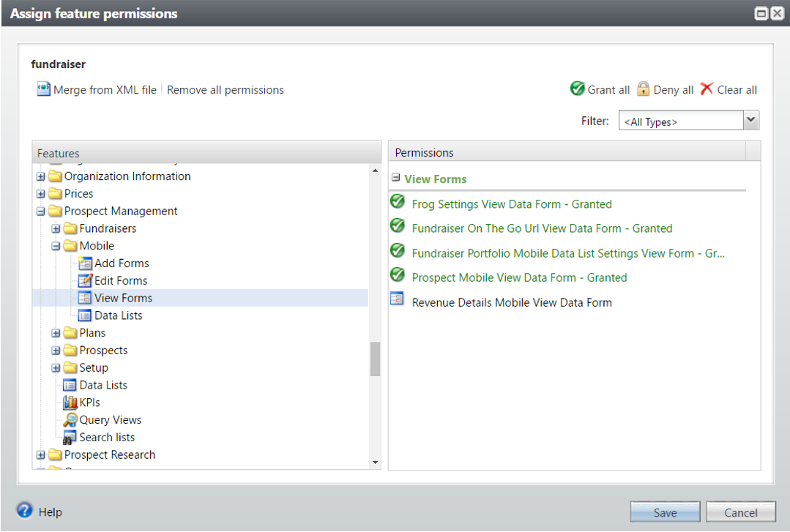Click the Prices folder icon

click(55, 193)
